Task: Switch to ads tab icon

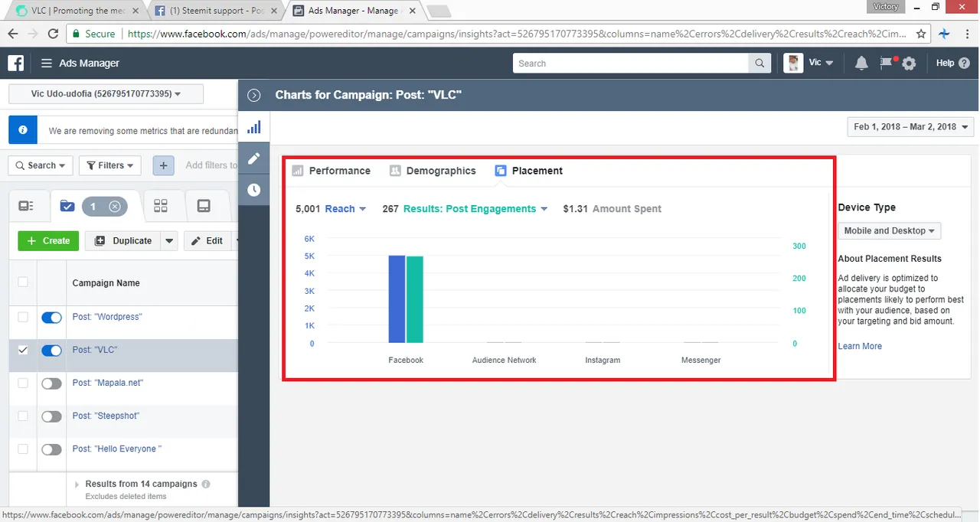Action: coord(204,206)
